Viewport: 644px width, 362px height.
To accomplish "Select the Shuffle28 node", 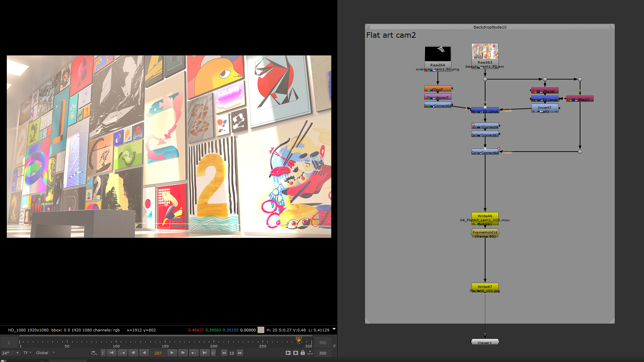I will 545,91.
